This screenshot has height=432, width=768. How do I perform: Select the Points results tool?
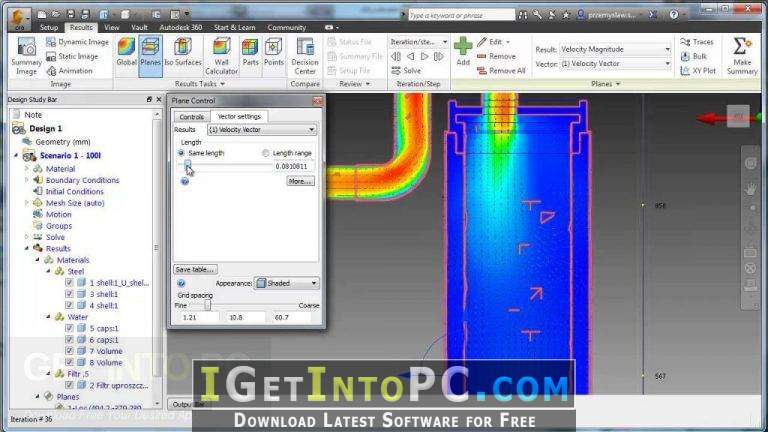(273, 52)
